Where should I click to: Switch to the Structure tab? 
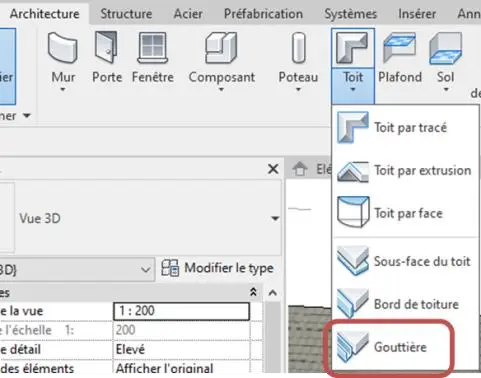126,14
